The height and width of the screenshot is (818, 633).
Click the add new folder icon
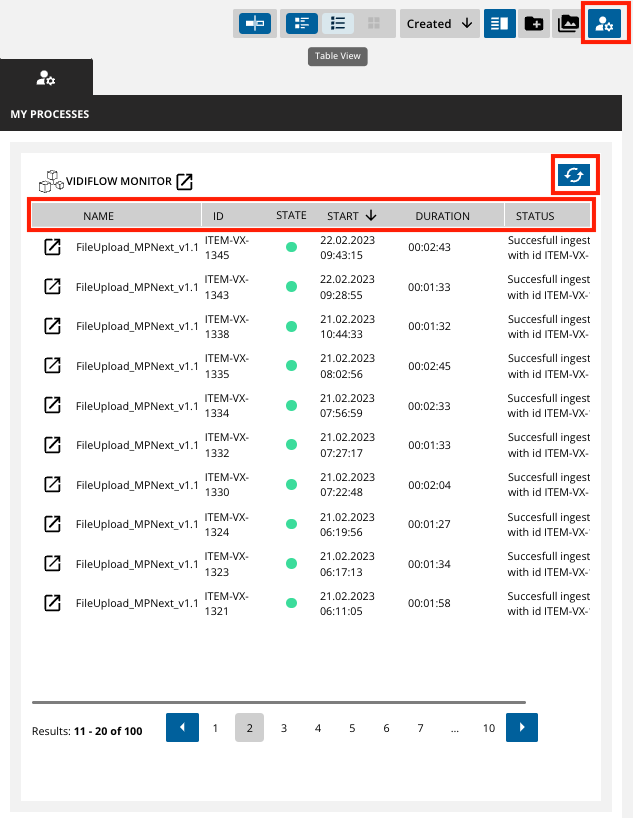tap(534, 24)
